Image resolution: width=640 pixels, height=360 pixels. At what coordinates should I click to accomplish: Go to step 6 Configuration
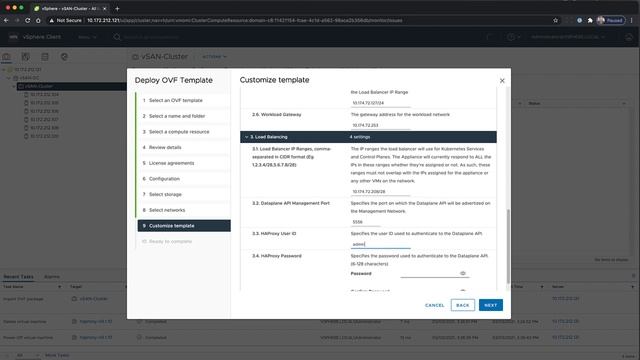pos(184,179)
